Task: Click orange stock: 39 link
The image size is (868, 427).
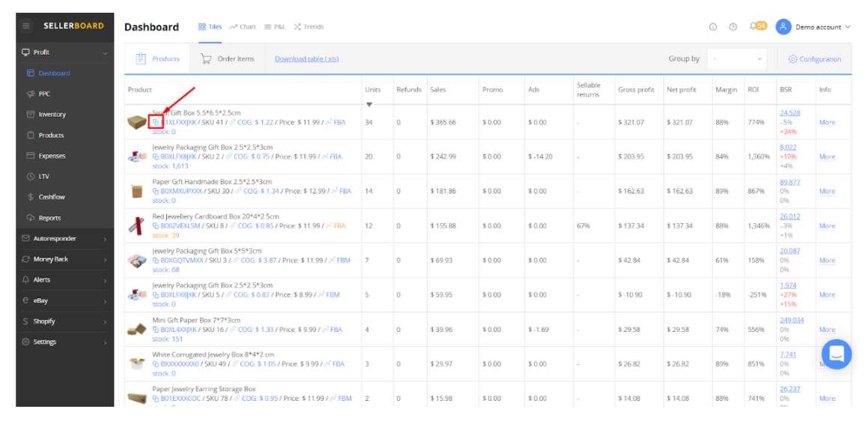Action: (x=166, y=234)
